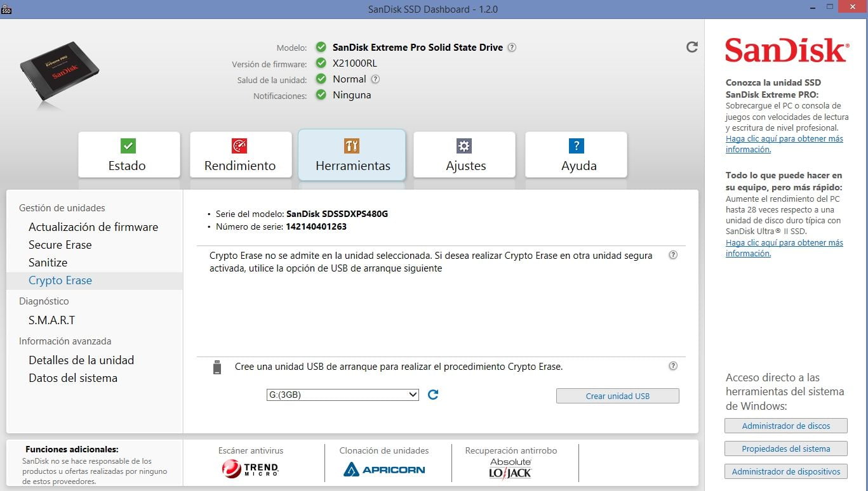Click model series SanDisk SDSSDXPS480G text
This screenshot has height=491, width=868.
(x=337, y=214)
